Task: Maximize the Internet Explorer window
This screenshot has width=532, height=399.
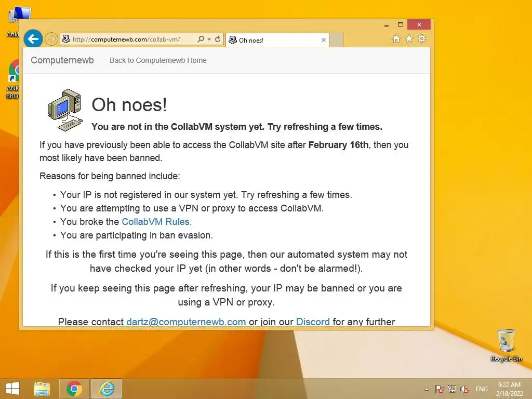Action: [x=401, y=25]
